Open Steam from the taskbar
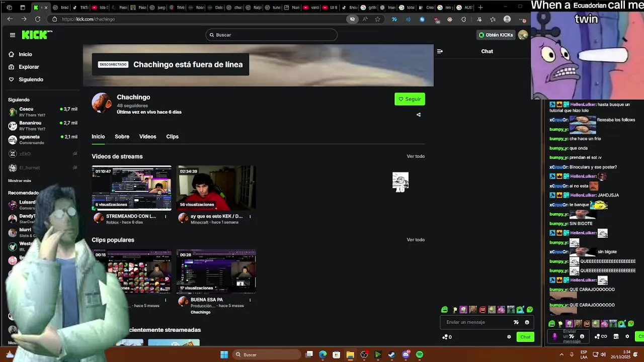Image resolution: width=644 pixels, height=362 pixels. (x=392, y=355)
